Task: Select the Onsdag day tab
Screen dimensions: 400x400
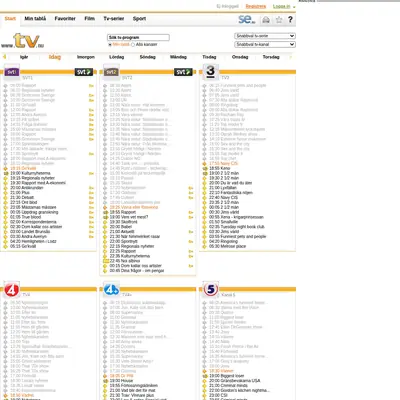Action: (240, 57)
